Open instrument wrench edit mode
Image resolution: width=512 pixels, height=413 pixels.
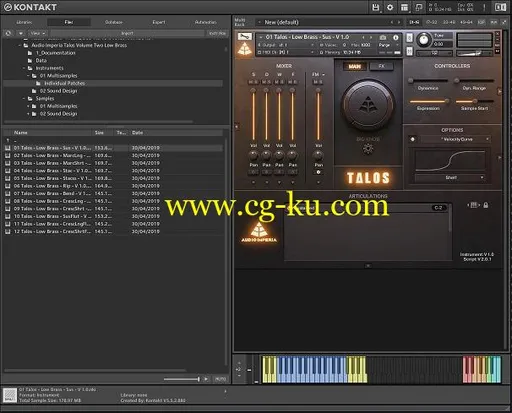[244, 36]
